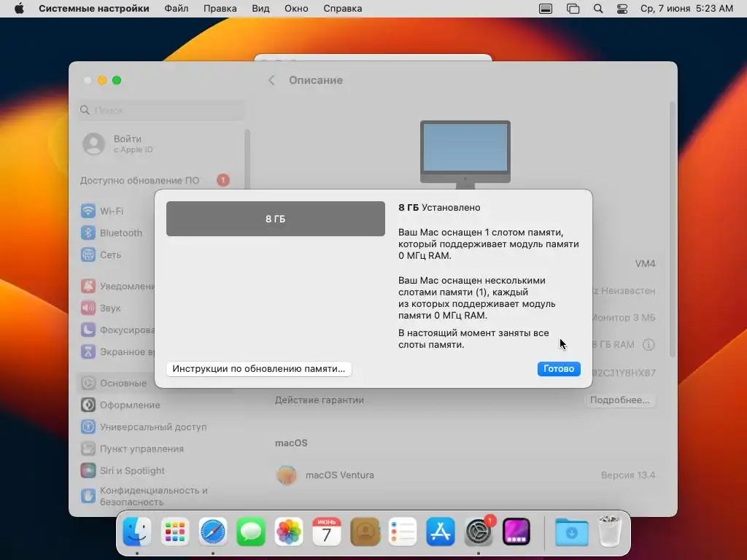Open Доступно обновление ПО notice

coord(155,181)
